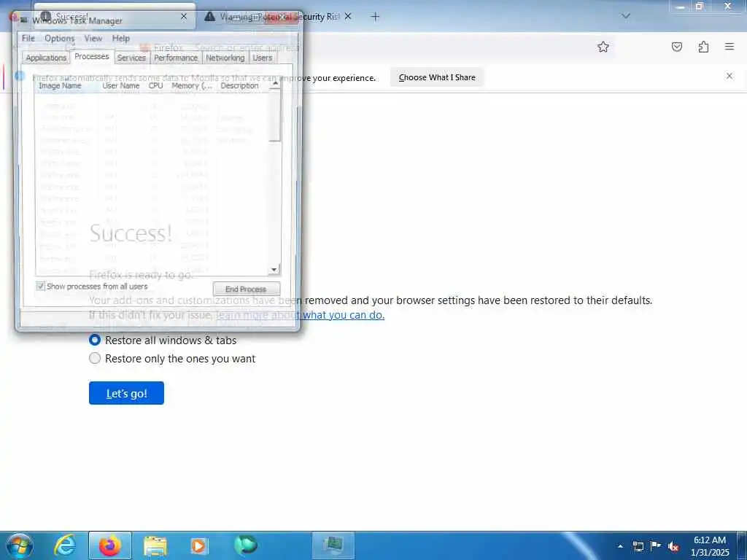This screenshot has width=747, height=560.
Task: Bookmark this page with the star icon
Action: click(603, 47)
